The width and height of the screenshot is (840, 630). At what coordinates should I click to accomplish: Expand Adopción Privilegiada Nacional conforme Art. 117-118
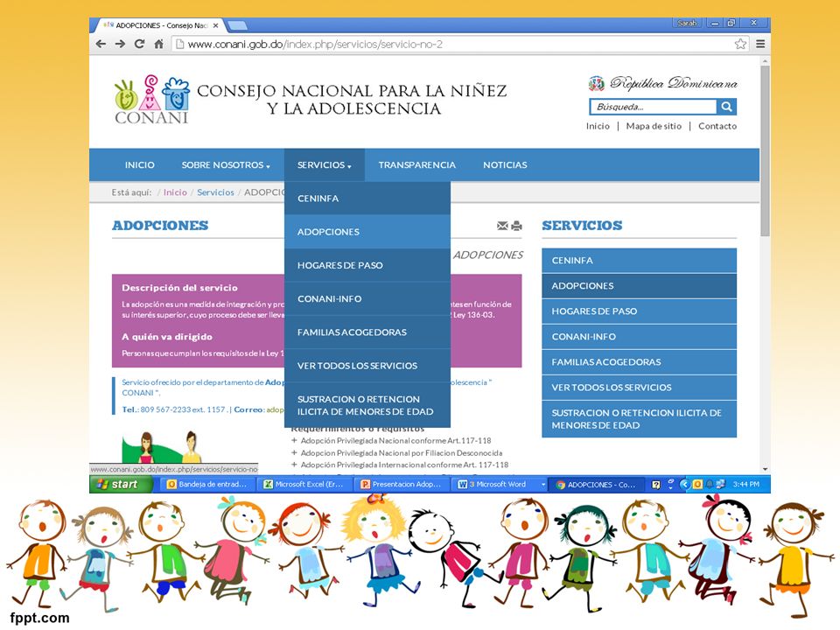(x=391, y=441)
